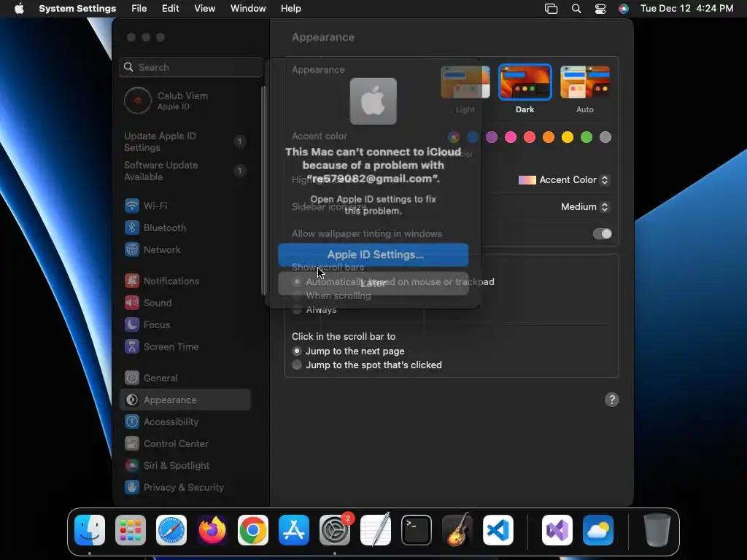Select Accessibility in the sidebar
Screen dimensions: 747x560
[185, 422]
